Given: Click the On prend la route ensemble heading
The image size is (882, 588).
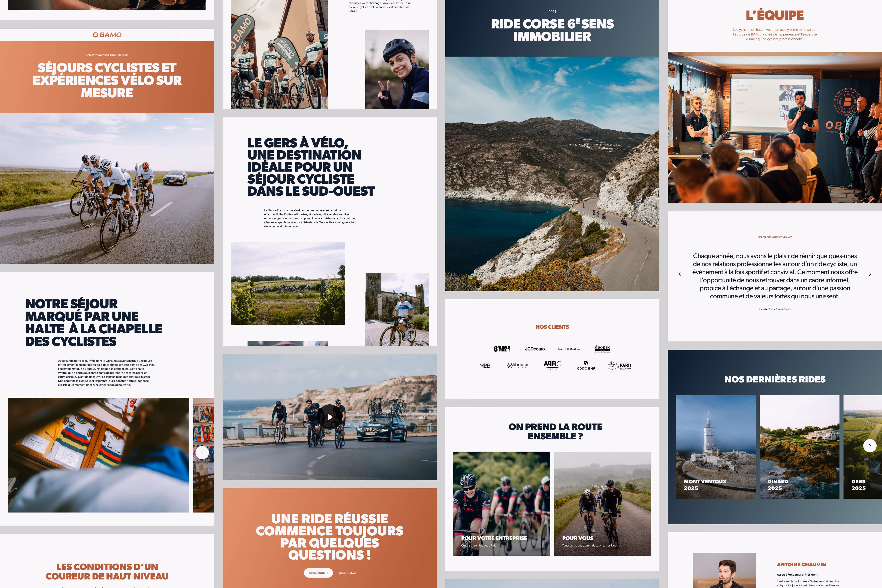Looking at the screenshot, I should pos(555,432).
